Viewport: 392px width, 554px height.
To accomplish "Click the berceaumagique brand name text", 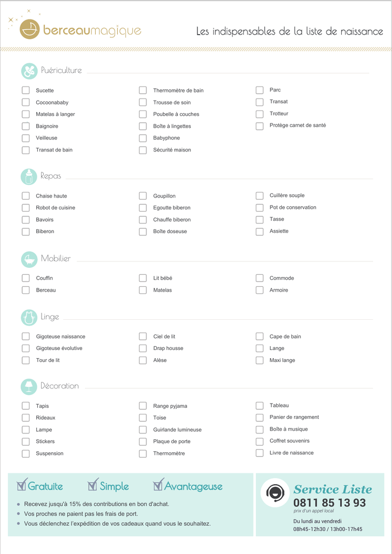I will [92, 31].
